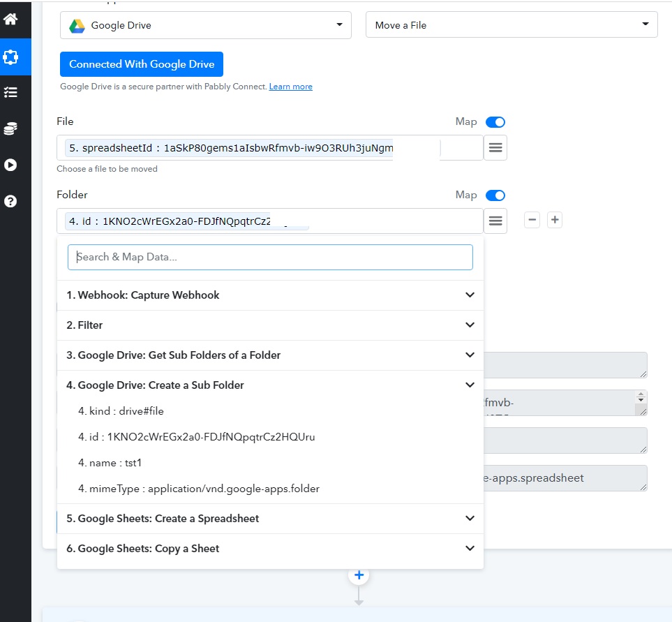
Task: Expand 5. Google Sheets: Create a Spreadsheet
Action: [271, 518]
